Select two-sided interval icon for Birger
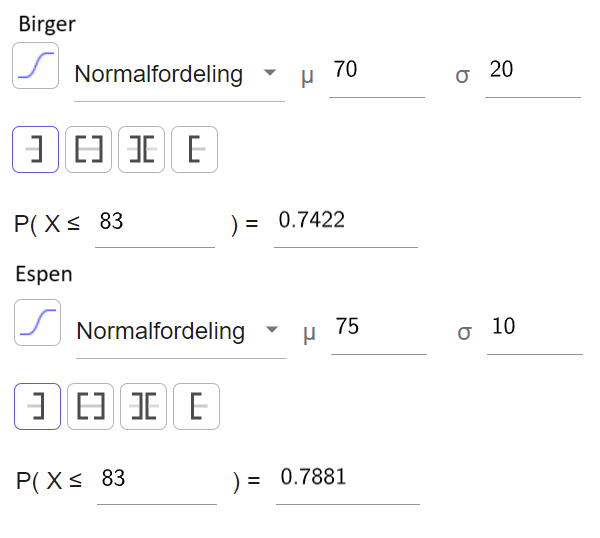Viewport: 600px width, 538px height. [88, 149]
